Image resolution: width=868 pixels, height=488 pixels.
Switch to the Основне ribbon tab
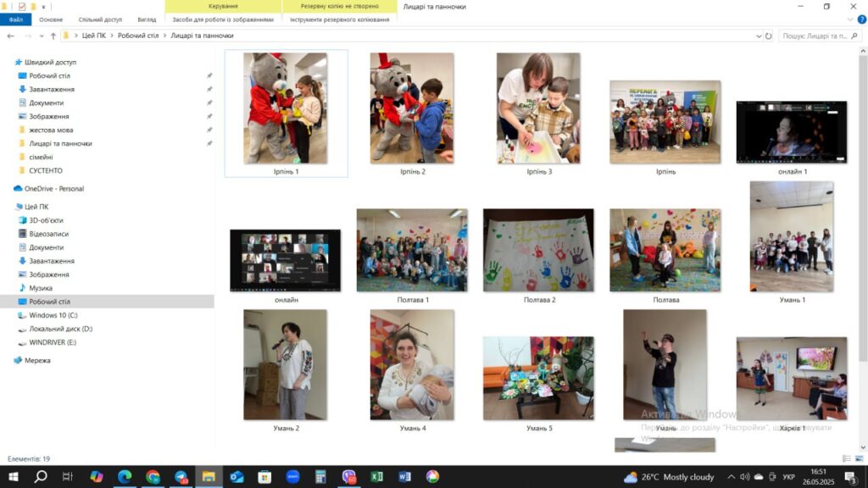click(x=51, y=19)
